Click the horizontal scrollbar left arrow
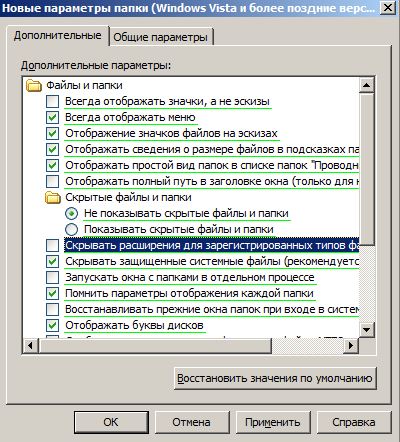The height and width of the screenshot is (442, 400). [x=31, y=345]
